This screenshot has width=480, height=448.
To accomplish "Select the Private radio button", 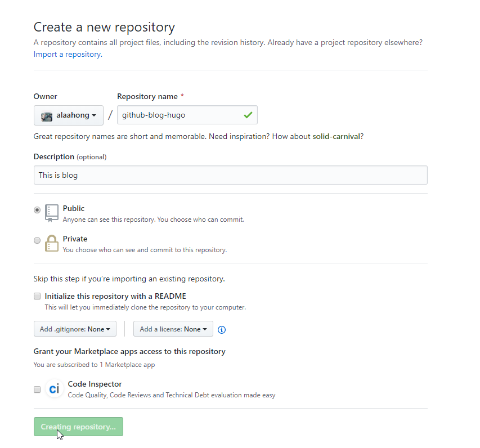I will click(x=37, y=240).
